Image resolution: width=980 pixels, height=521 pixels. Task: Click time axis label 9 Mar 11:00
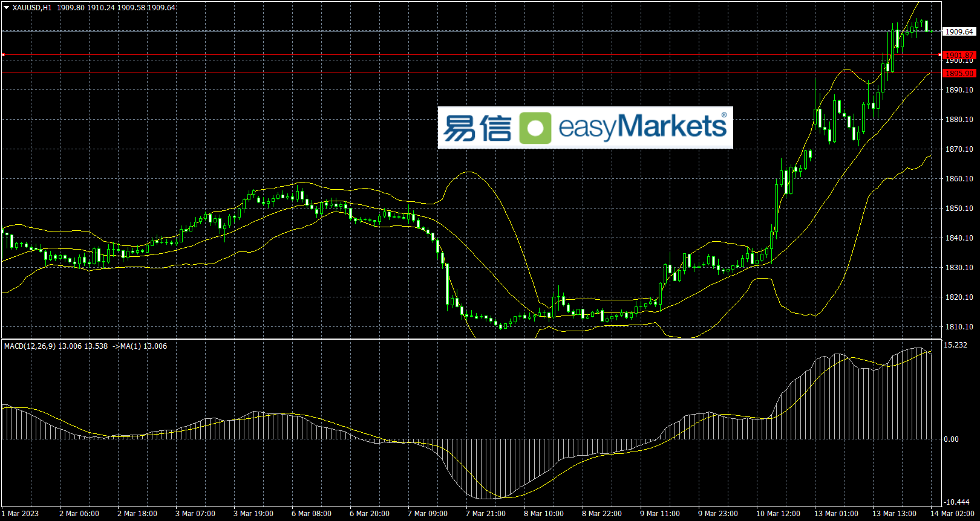point(660,514)
